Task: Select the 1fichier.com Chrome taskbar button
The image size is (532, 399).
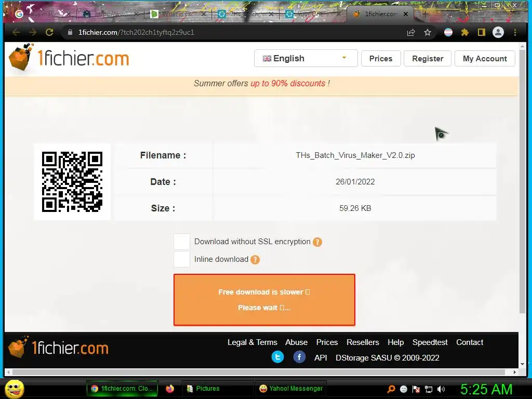Action: click(122, 389)
